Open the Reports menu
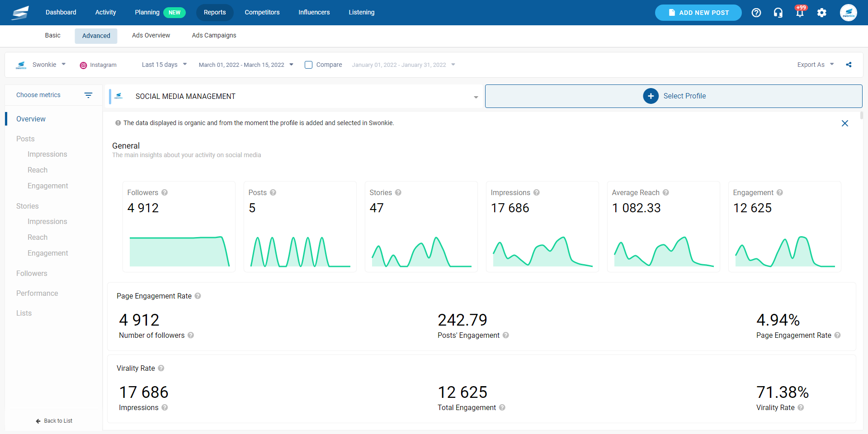Screen dimensions: 868x434 pyautogui.click(x=215, y=12)
